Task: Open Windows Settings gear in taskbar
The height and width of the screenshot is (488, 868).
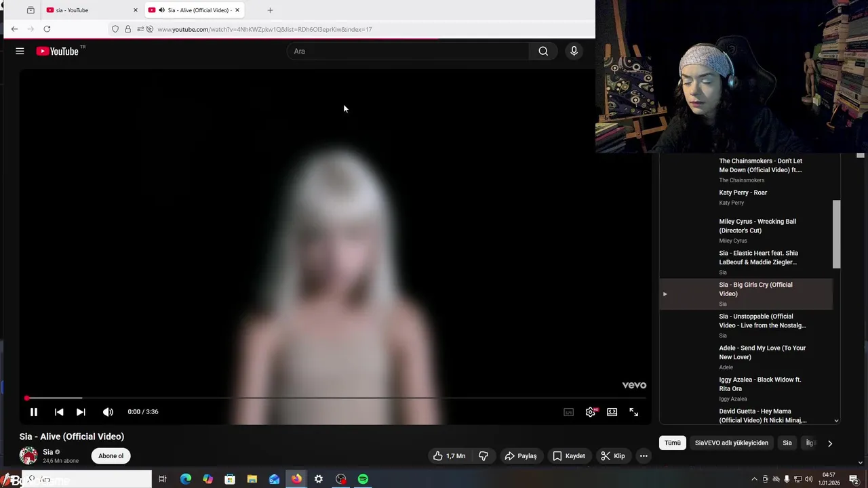Action: pyautogui.click(x=319, y=479)
